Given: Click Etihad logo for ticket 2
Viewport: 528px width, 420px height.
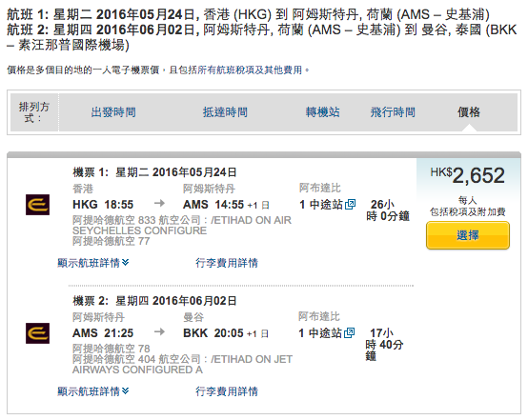Looking at the screenshot, I should [37, 333].
